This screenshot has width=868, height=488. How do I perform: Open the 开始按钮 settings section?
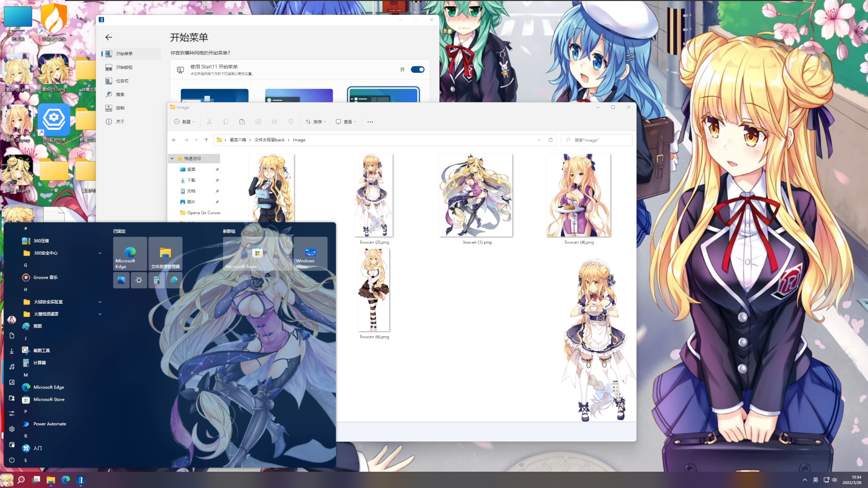[124, 67]
